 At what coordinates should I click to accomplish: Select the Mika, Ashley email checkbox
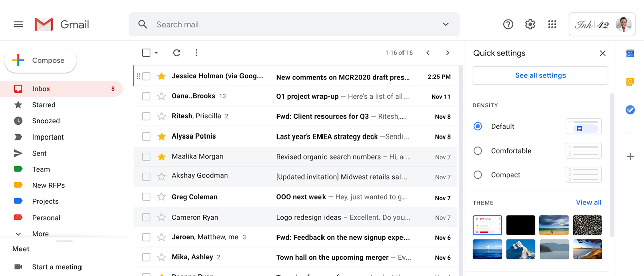(146, 257)
